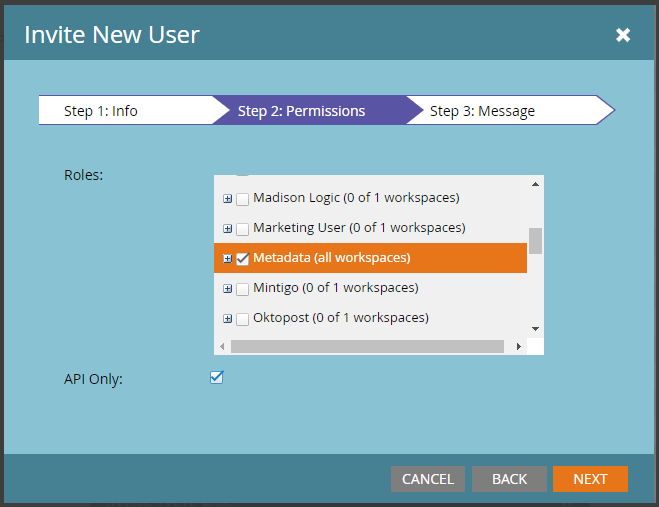Click the right horizontal scroll arrow
Screen dimensions: 659x507
pos(519,346)
